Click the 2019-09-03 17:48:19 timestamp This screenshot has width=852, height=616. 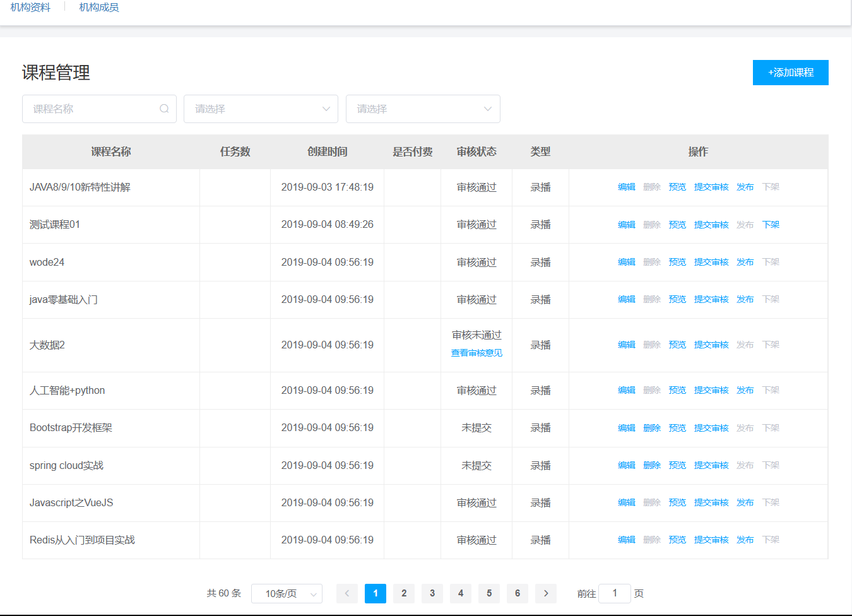pos(327,187)
